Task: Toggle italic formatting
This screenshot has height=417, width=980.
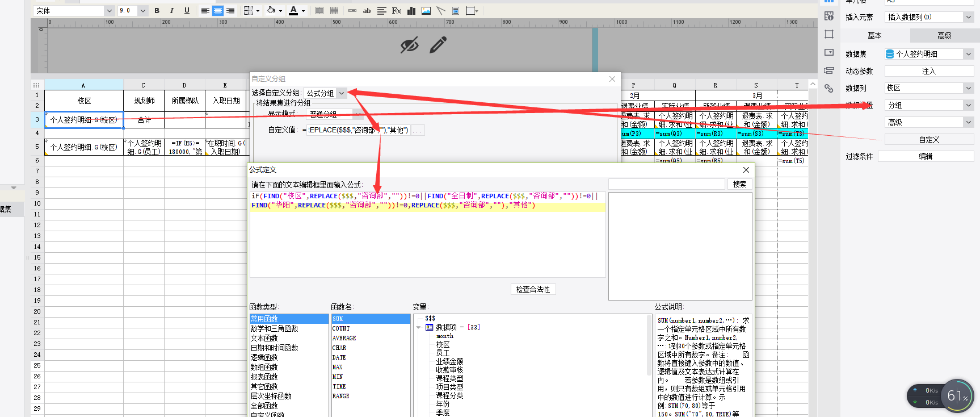Action: 172,11
